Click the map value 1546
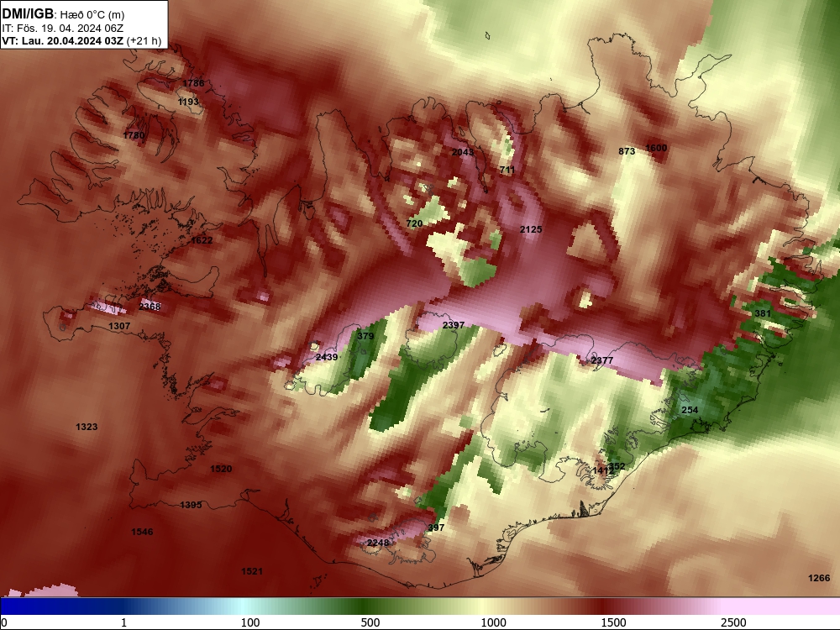The image size is (840, 630). tap(142, 532)
